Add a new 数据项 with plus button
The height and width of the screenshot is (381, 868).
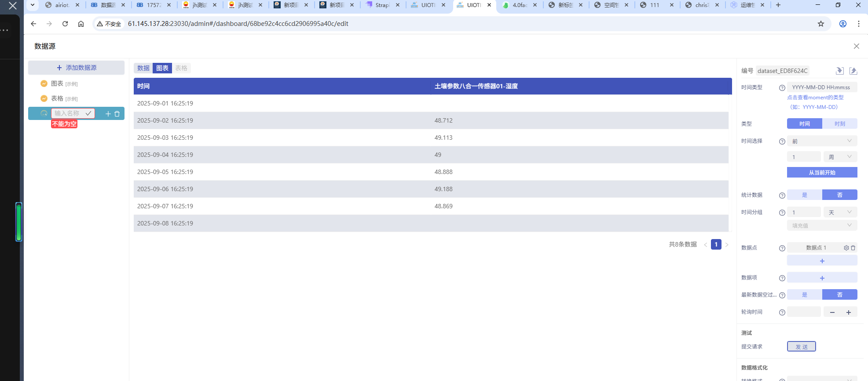click(822, 278)
